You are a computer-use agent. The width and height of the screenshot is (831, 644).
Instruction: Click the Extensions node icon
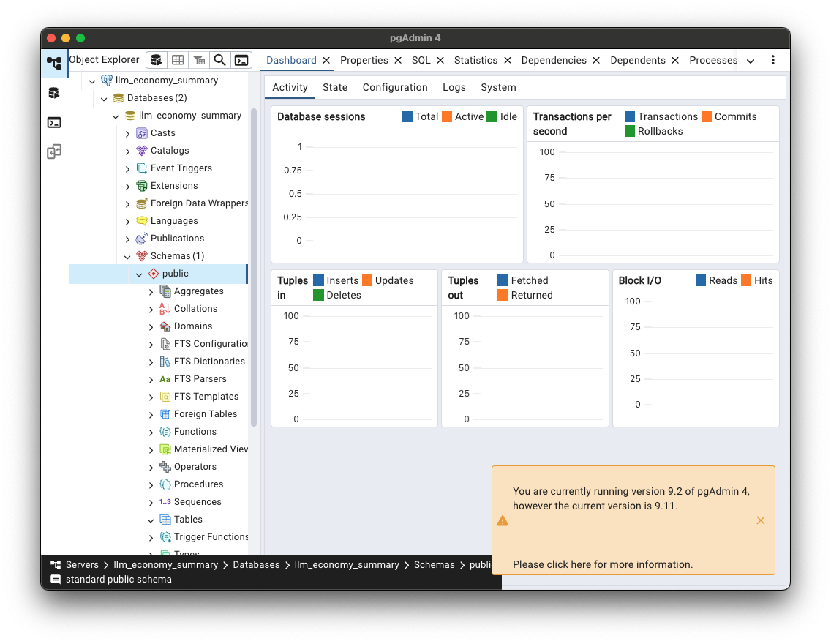[x=141, y=185]
